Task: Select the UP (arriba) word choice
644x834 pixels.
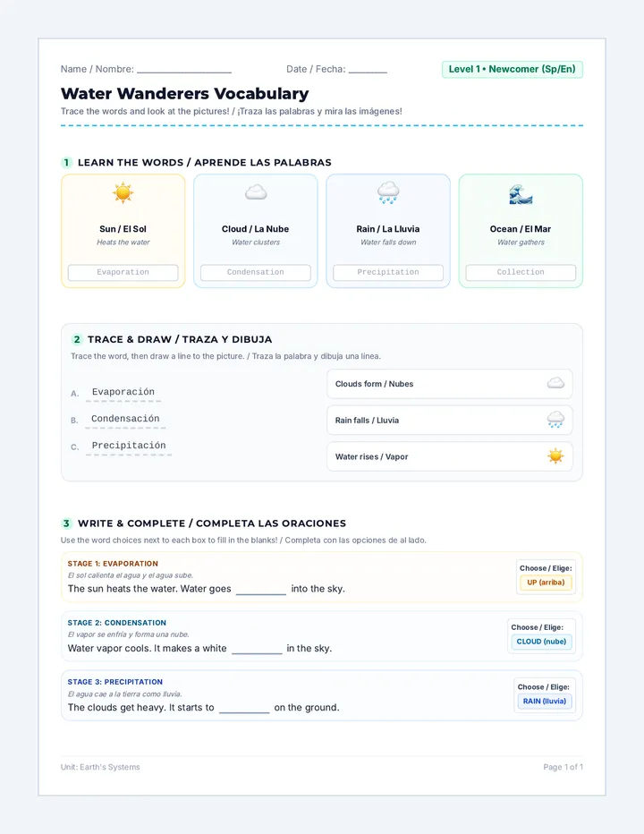Action: click(x=546, y=583)
